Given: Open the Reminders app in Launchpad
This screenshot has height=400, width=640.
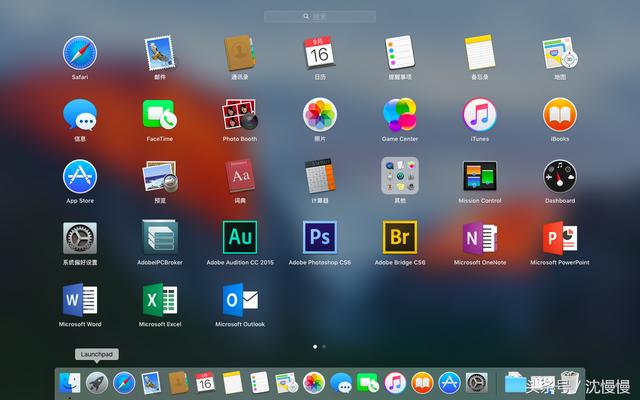Looking at the screenshot, I should [400, 53].
